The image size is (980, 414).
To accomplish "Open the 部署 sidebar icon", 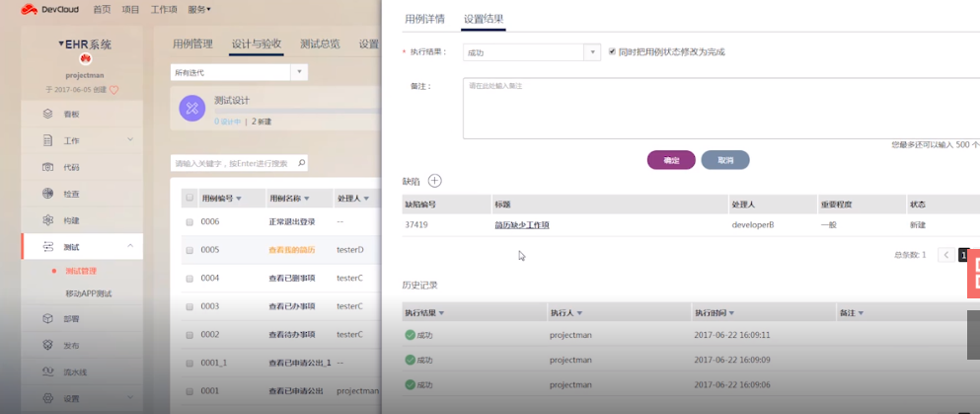I will pos(47,318).
